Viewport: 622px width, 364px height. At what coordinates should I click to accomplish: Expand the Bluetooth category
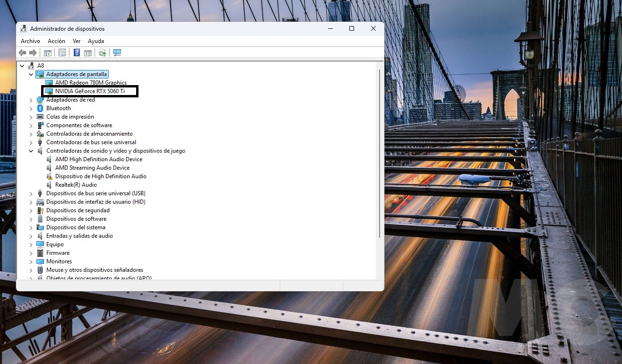point(31,108)
